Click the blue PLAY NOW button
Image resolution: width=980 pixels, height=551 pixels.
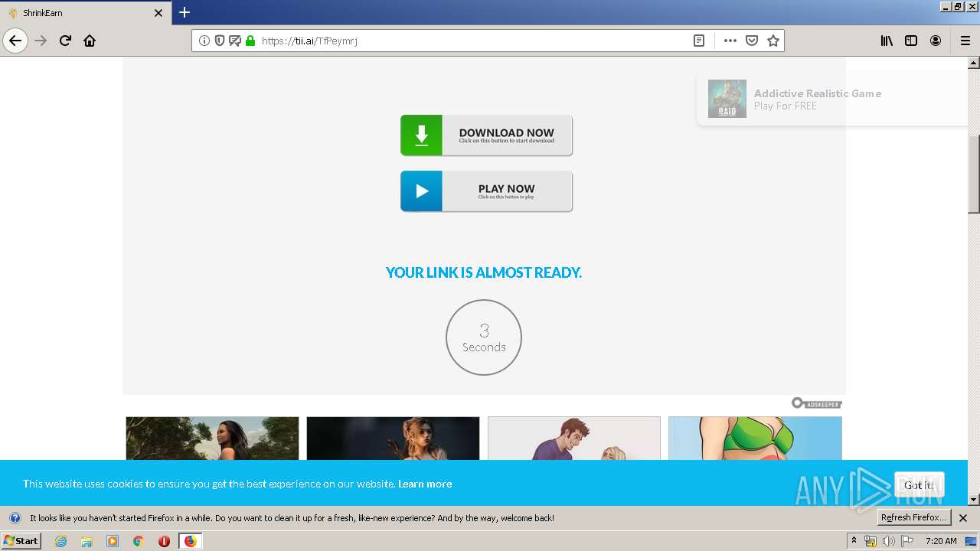point(486,191)
